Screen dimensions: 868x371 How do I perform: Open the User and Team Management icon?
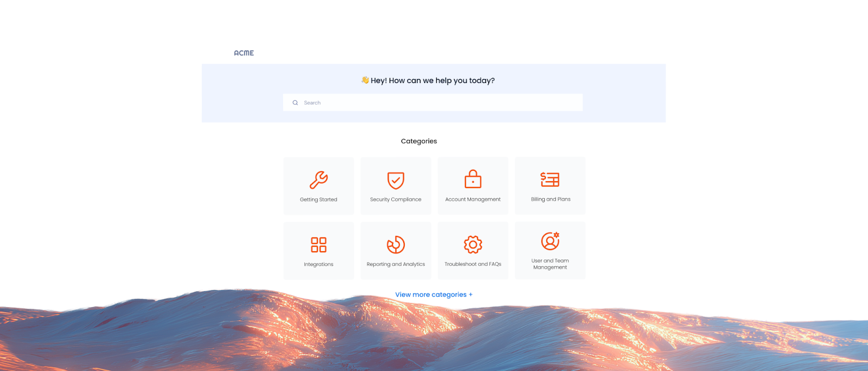coord(550,241)
